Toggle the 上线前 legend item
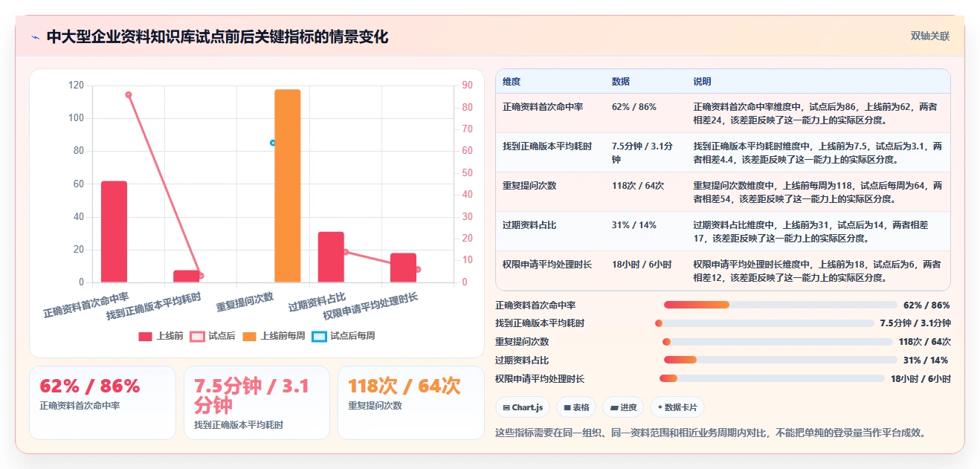The image size is (980, 469). (161, 336)
